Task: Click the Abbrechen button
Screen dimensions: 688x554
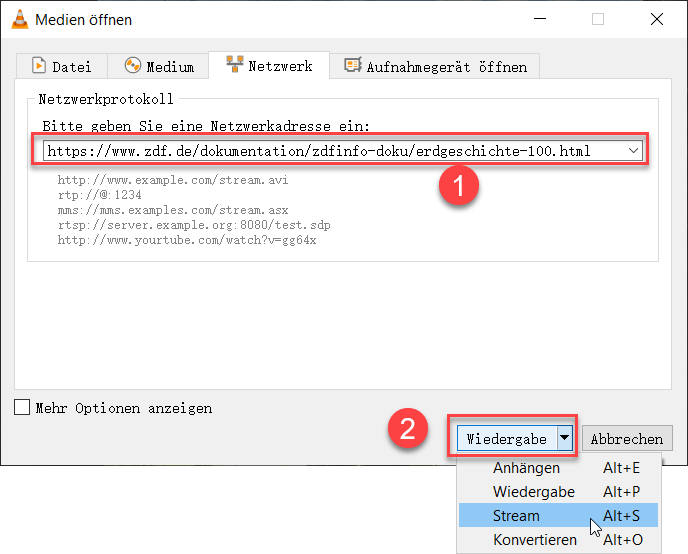Action: 627,438
